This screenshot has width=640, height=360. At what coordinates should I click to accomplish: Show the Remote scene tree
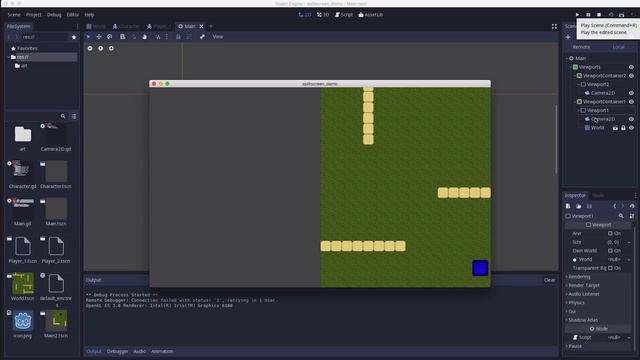581,47
